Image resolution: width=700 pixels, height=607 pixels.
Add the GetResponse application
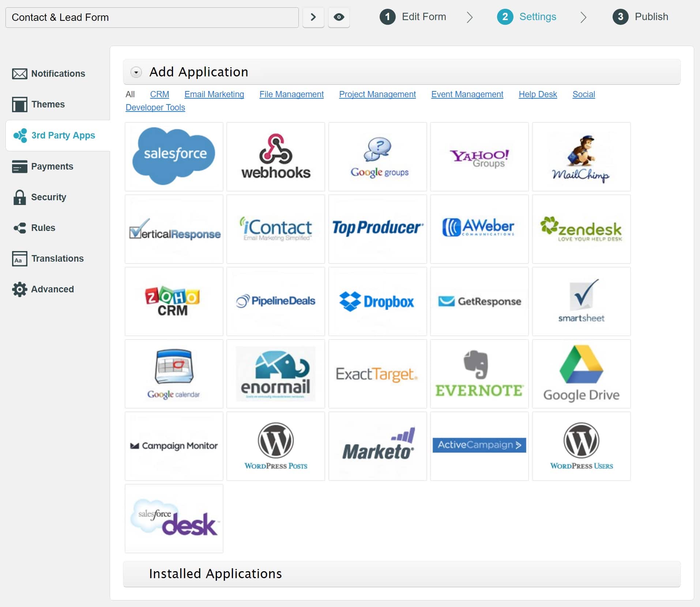[x=479, y=301]
